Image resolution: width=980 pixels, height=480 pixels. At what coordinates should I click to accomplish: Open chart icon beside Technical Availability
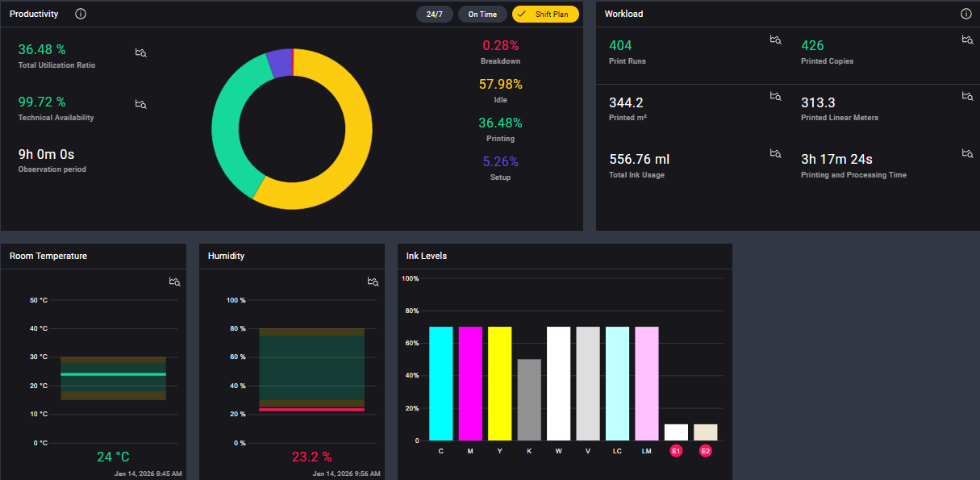pos(140,104)
